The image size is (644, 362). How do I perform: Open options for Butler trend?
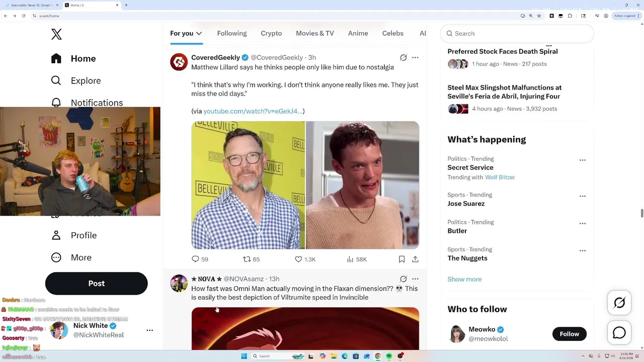tap(582, 223)
